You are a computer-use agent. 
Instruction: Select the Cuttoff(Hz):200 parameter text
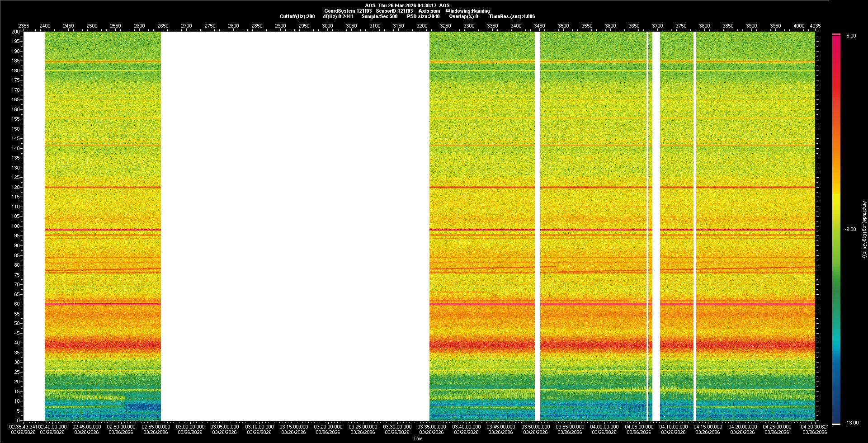pyautogui.click(x=297, y=16)
